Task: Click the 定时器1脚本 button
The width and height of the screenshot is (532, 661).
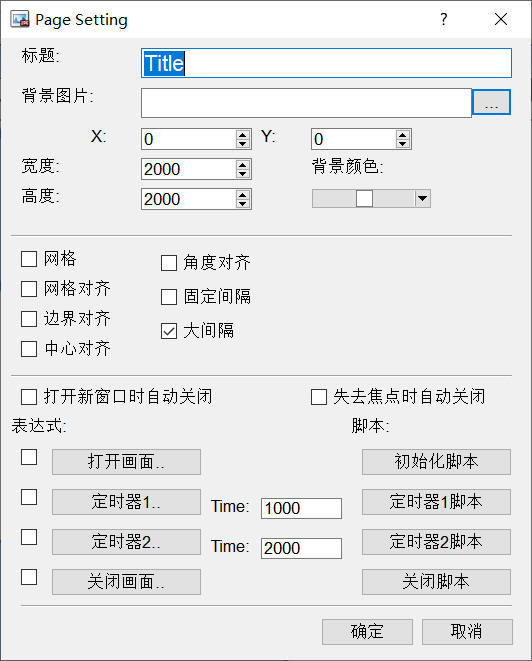Action: (436, 502)
